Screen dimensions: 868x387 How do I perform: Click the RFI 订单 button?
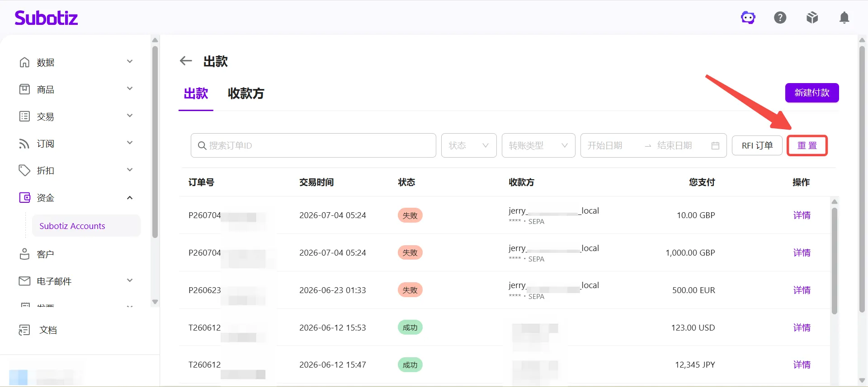[x=757, y=145]
